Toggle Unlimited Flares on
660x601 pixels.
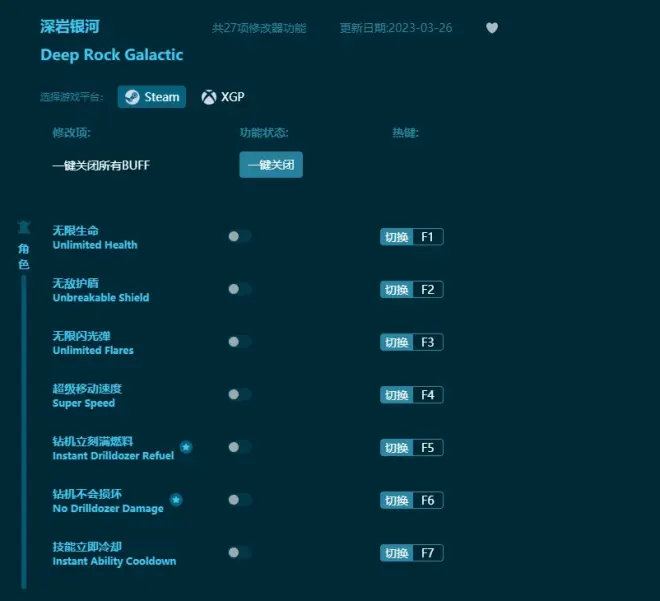click(239, 342)
